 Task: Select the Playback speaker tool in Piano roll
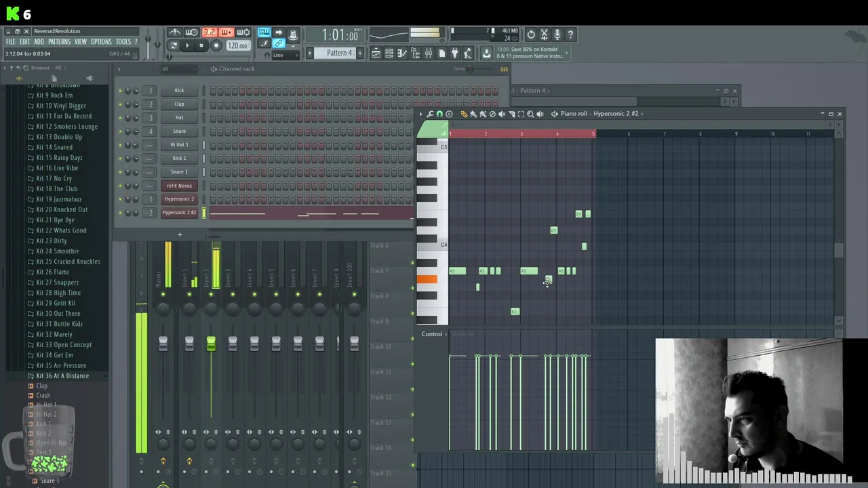pyautogui.click(x=540, y=114)
